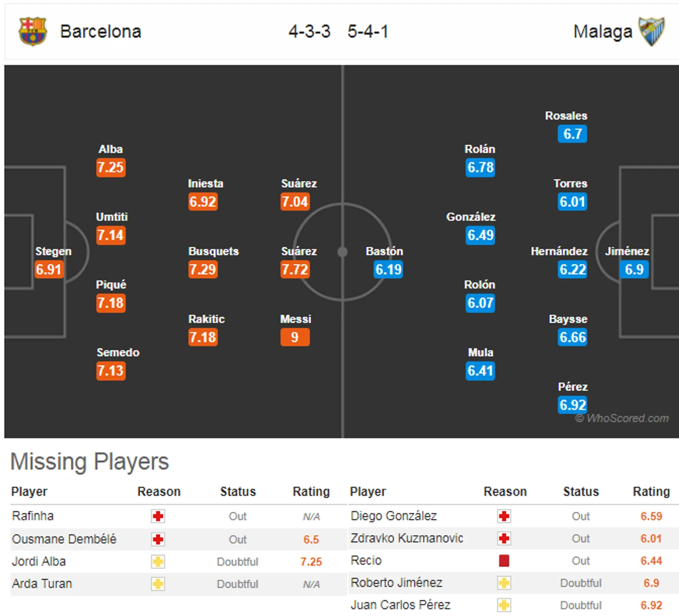Image resolution: width=679 pixels, height=616 pixels.
Task: Click Zdravko Kuzmanovic's red cross icon
Action: pyautogui.click(x=504, y=538)
